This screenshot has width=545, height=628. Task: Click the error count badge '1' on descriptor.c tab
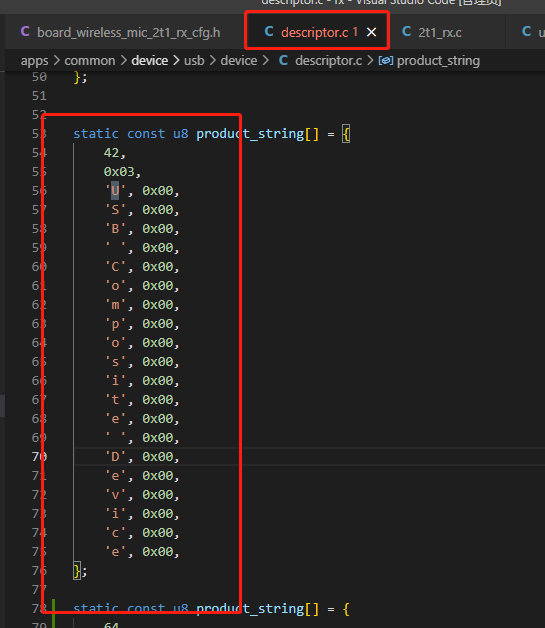click(355, 32)
